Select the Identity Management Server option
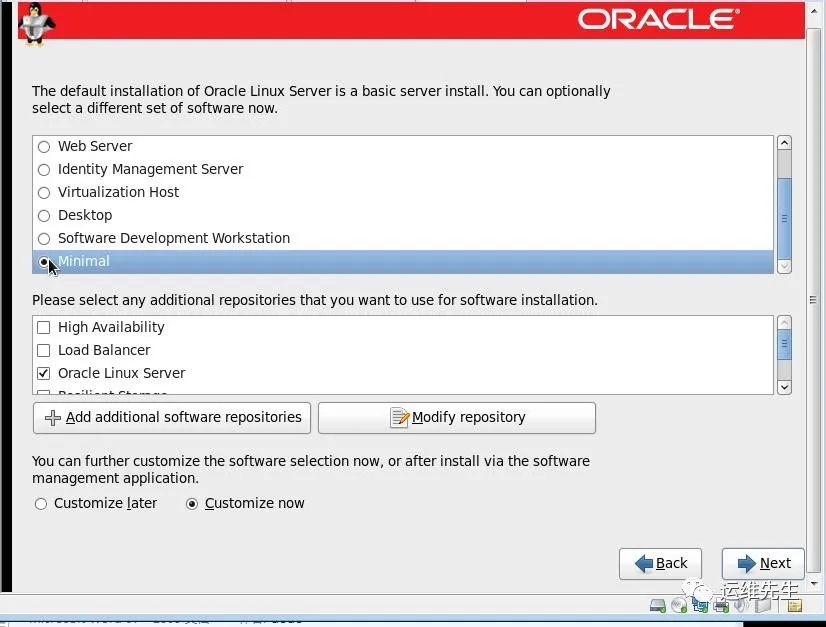The width and height of the screenshot is (826, 627). (44, 170)
